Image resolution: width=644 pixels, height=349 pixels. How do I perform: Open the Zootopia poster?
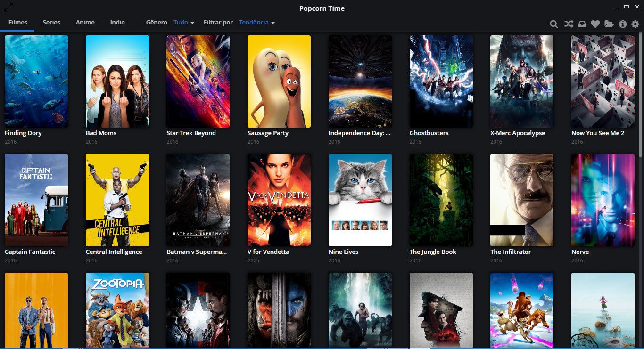point(117,311)
